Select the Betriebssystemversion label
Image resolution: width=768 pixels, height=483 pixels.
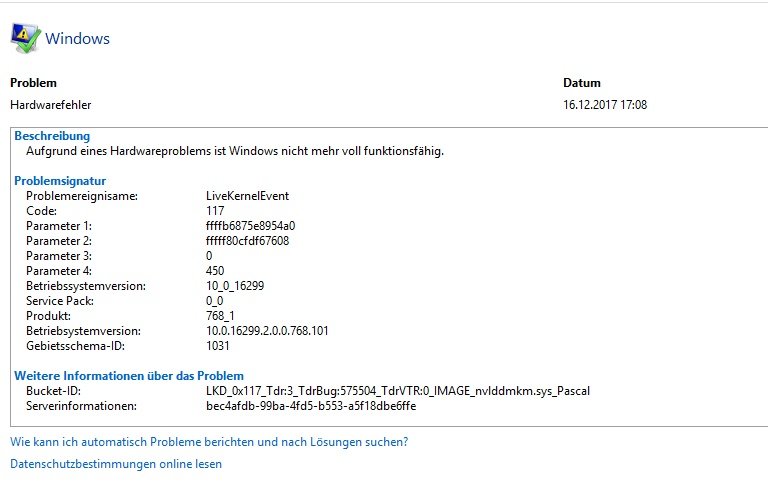[x=86, y=286]
